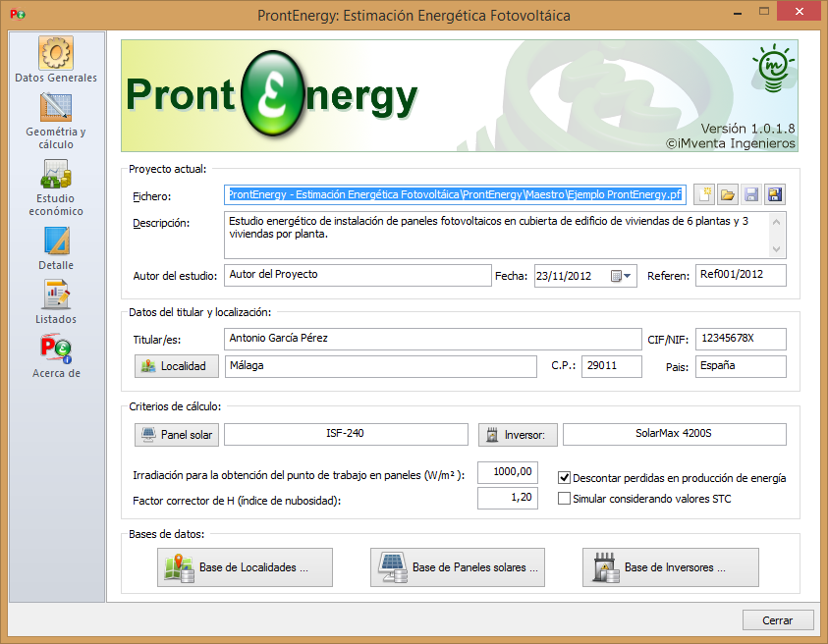Edit the Autor del estudio field
Image resolution: width=828 pixels, height=644 pixels.
[358, 275]
